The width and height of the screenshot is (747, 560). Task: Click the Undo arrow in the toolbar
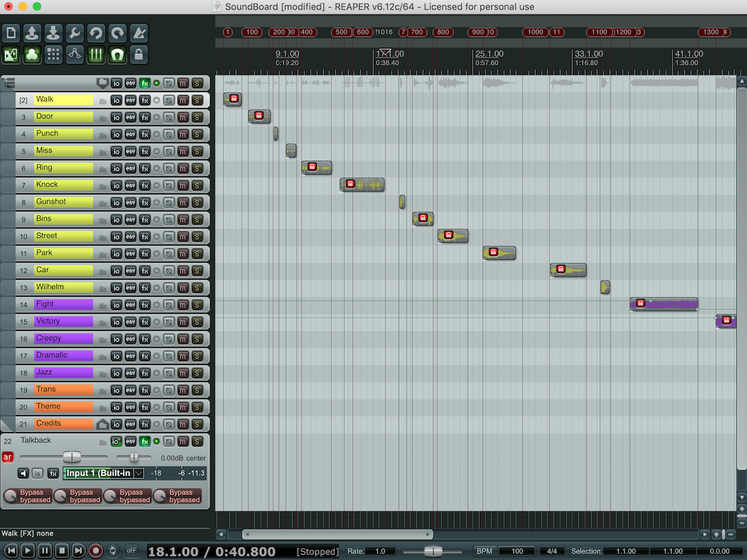[97, 33]
